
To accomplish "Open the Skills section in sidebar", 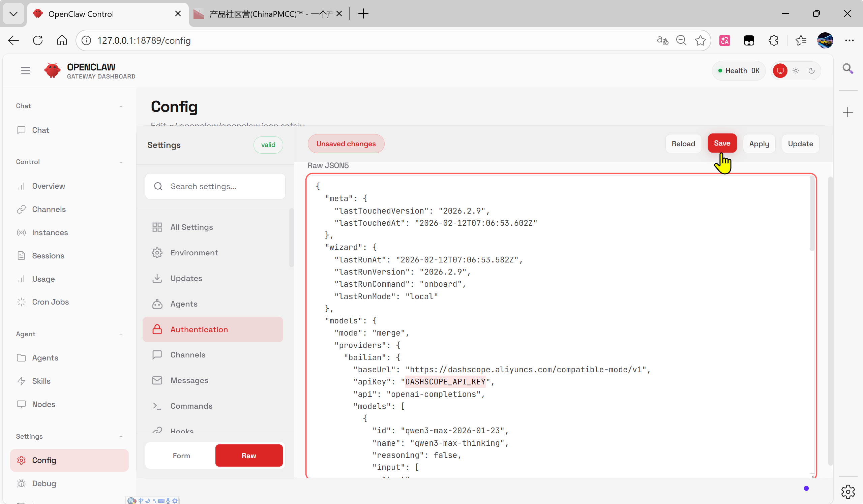I will coord(41,381).
